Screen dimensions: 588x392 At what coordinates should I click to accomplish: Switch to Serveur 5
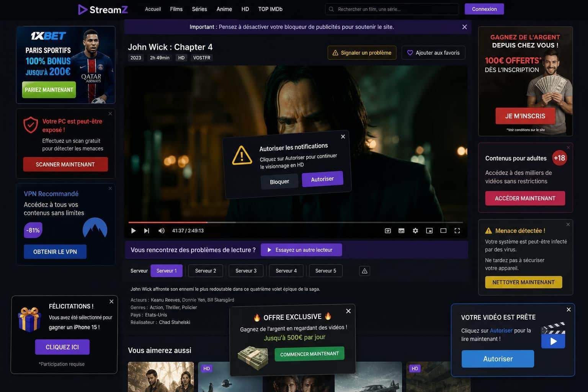(x=326, y=271)
